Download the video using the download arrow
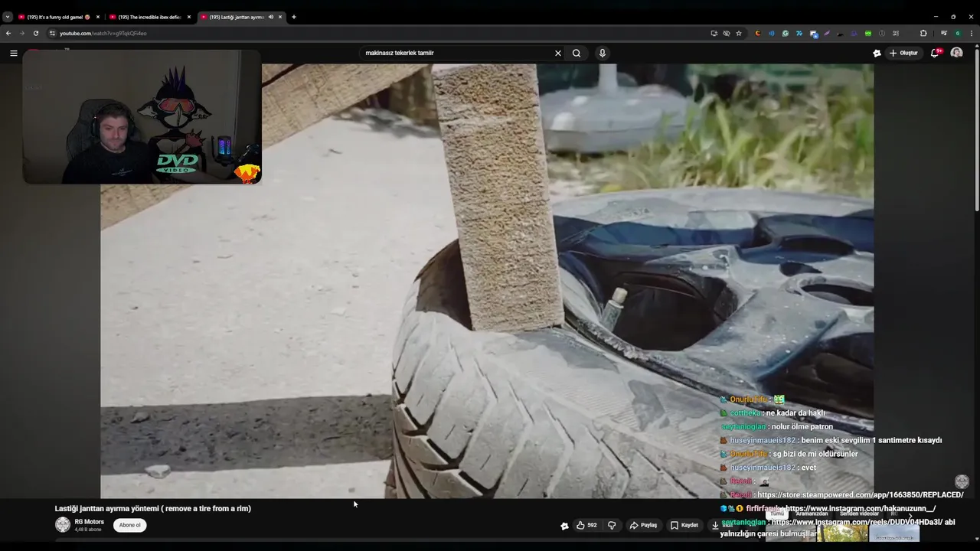The image size is (980, 551). pos(715,525)
